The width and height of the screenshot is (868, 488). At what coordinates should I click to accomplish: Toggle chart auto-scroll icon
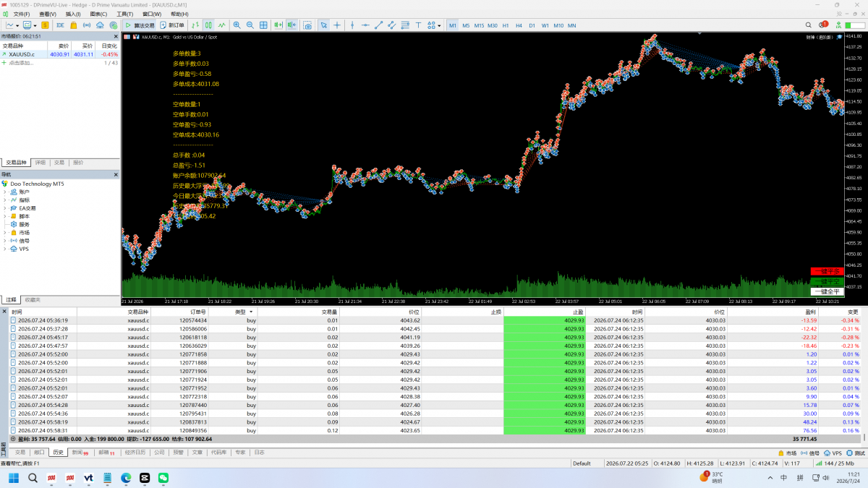pyautogui.click(x=278, y=25)
